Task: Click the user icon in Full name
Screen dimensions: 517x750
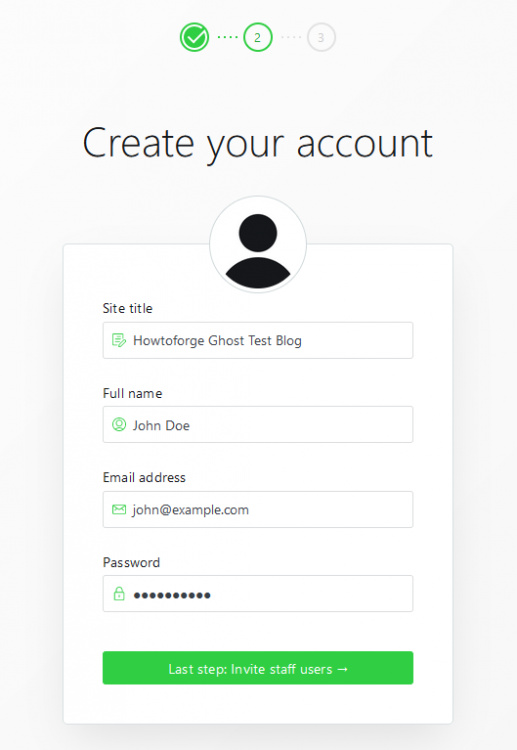Action: pos(119,424)
